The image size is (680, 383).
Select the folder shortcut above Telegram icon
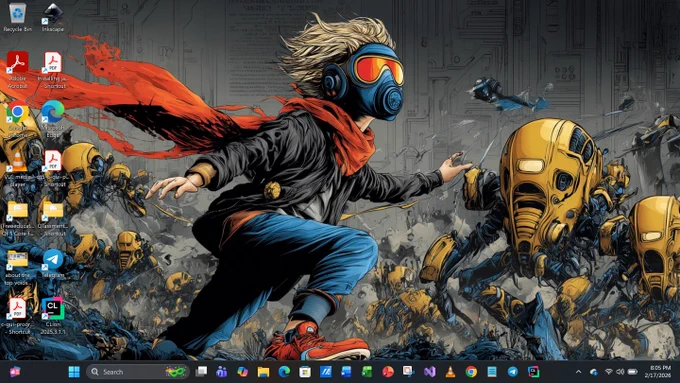click(x=53, y=218)
